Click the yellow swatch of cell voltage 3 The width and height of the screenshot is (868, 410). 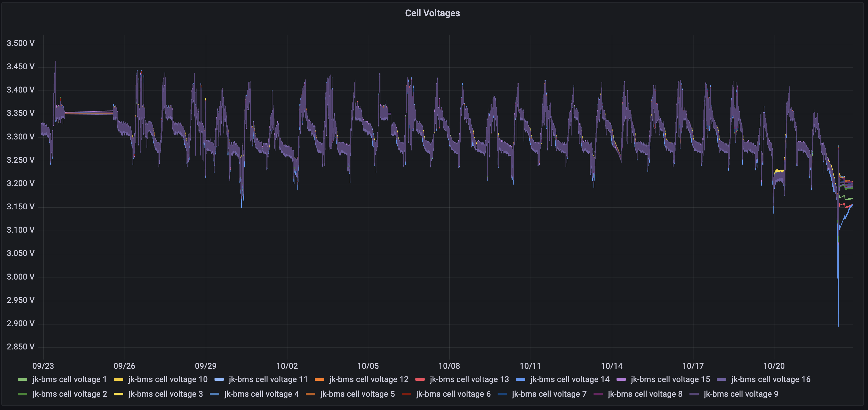click(x=119, y=394)
